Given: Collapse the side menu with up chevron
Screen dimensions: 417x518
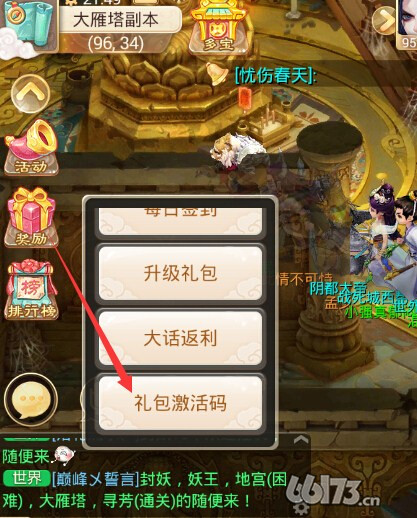Looking at the screenshot, I should pos(30,94).
